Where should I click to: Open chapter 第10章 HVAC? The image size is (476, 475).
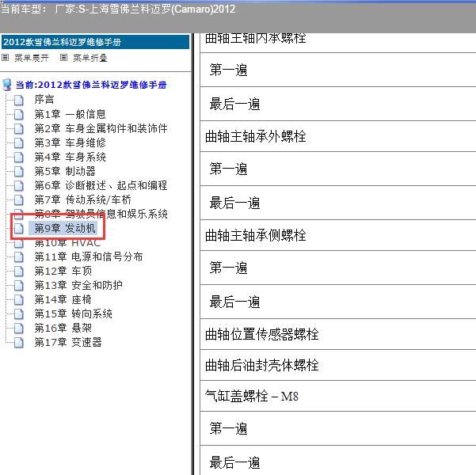(67, 243)
